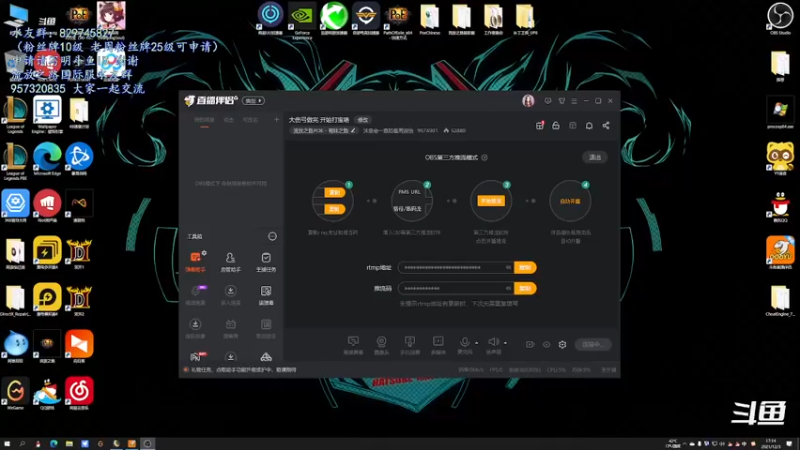Click the user avatar in title bar
This screenshot has height=450, width=800.
pyautogui.click(x=528, y=101)
